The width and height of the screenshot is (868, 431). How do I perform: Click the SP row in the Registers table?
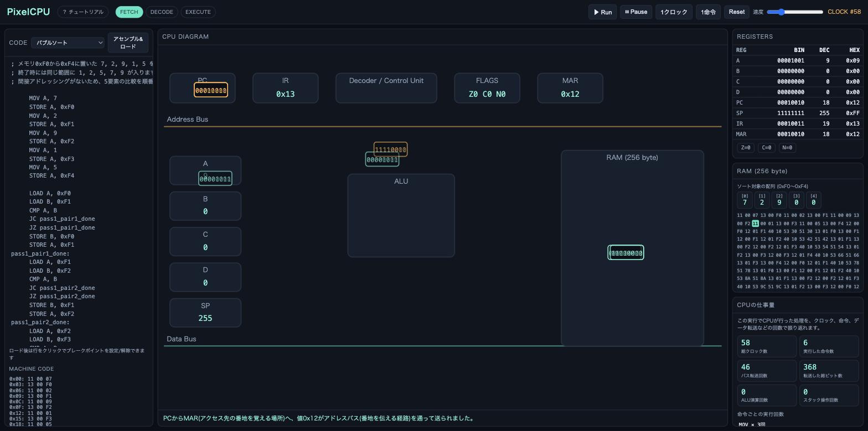click(x=798, y=113)
